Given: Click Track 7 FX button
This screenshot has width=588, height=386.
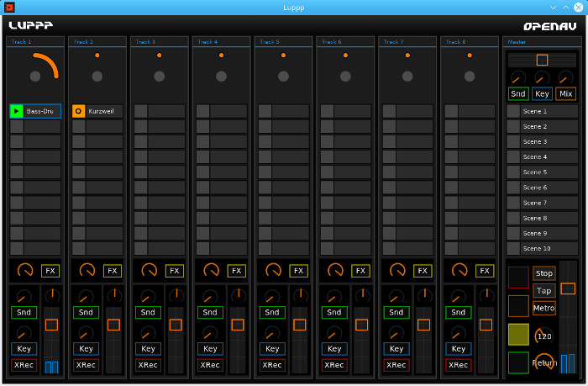Looking at the screenshot, I should coord(423,271).
